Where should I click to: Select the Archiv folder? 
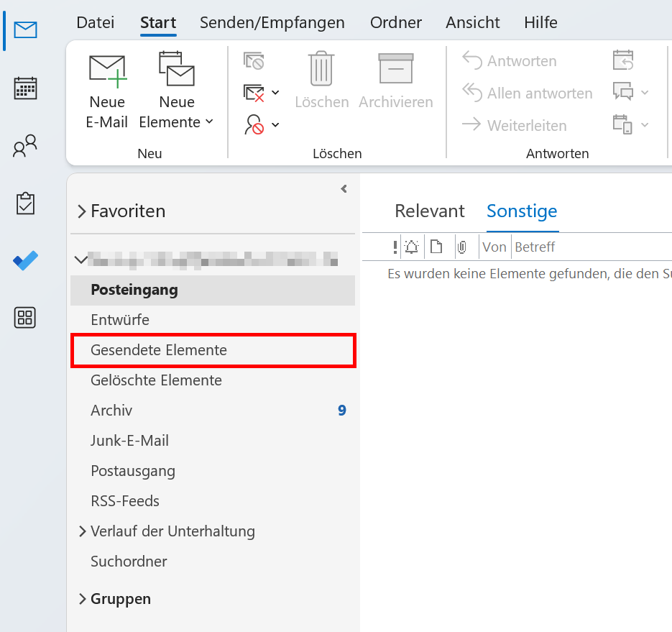coord(111,411)
